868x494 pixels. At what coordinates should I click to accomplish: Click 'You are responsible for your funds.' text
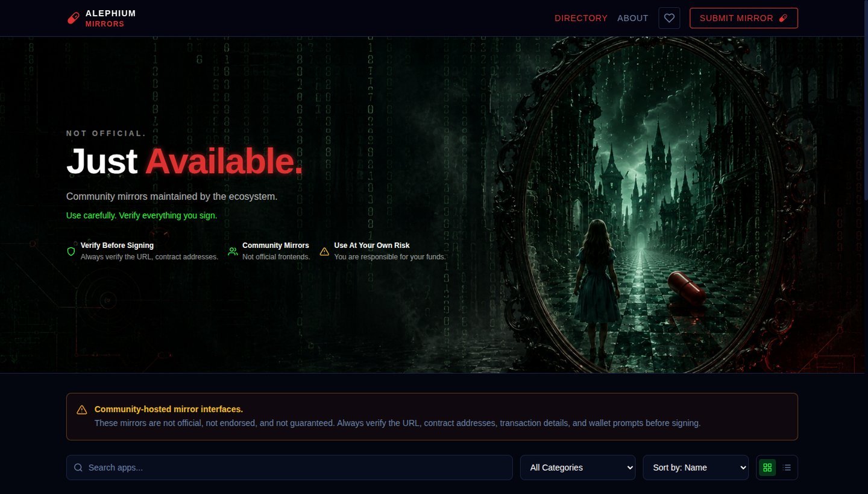pyautogui.click(x=390, y=256)
